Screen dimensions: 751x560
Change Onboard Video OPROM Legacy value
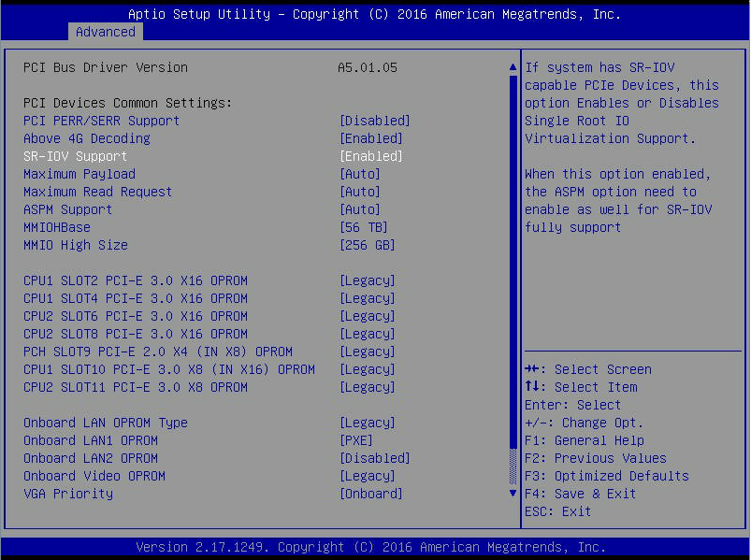click(368, 476)
